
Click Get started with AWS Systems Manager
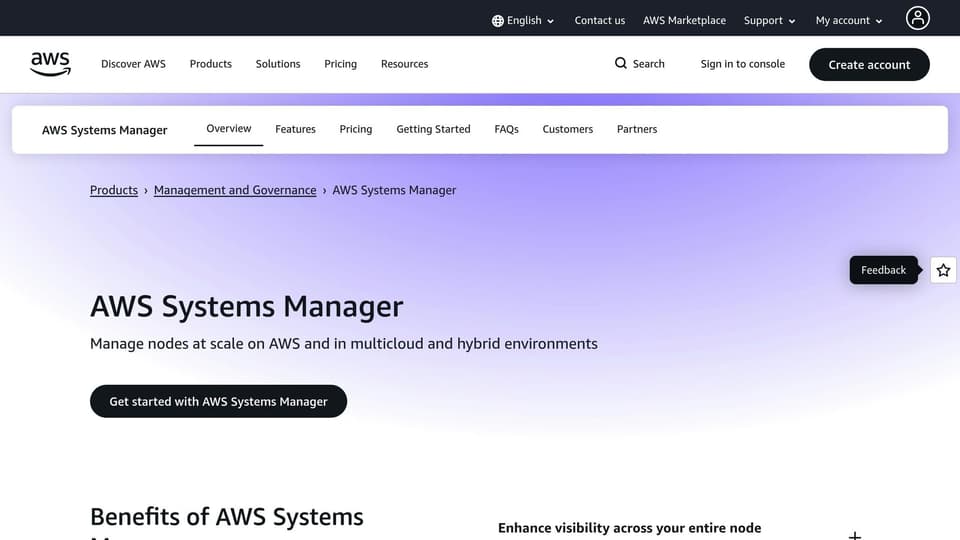219,401
